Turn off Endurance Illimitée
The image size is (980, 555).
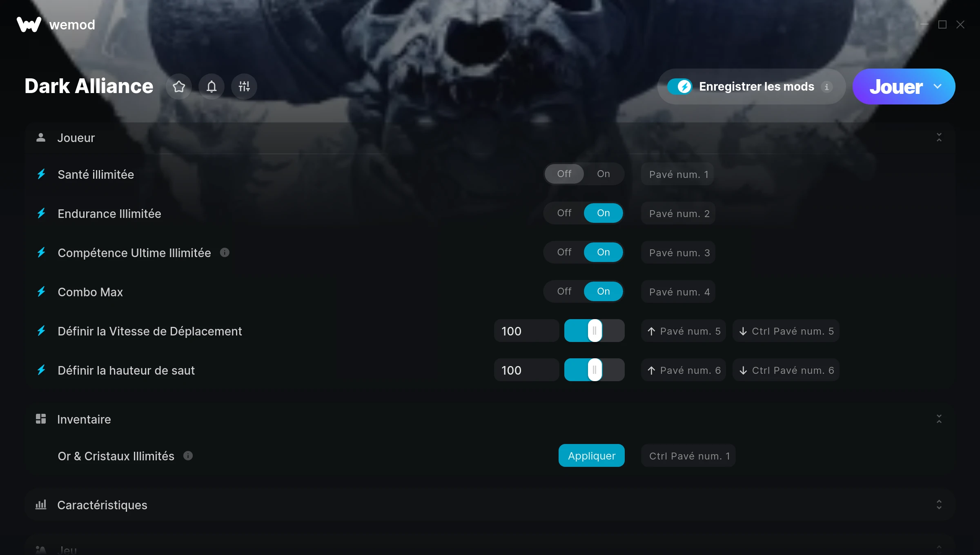coord(564,213)
